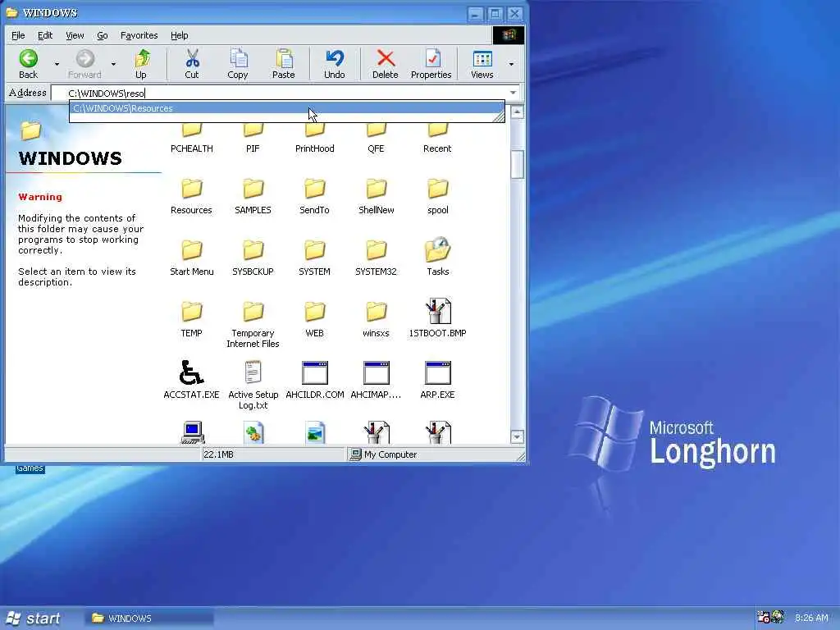
Task: Cut the selected item with scissors icon
Action: pyautogui.click(x=192, y=64)
